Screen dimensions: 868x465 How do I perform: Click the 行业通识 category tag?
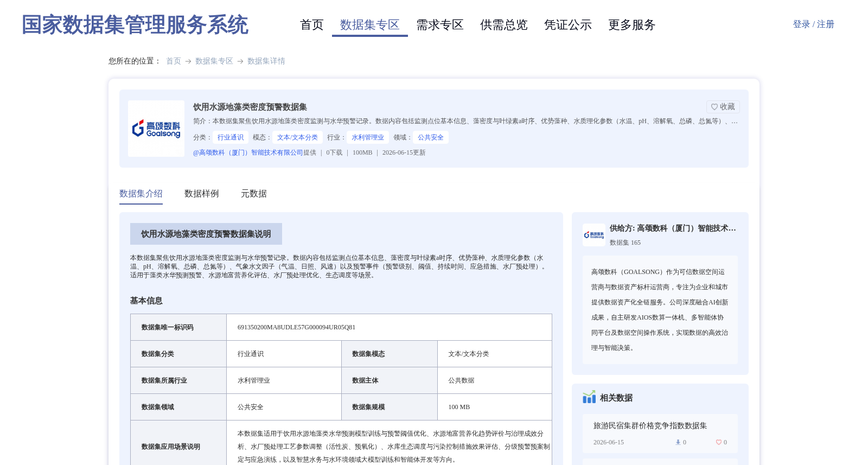[231, 137]
